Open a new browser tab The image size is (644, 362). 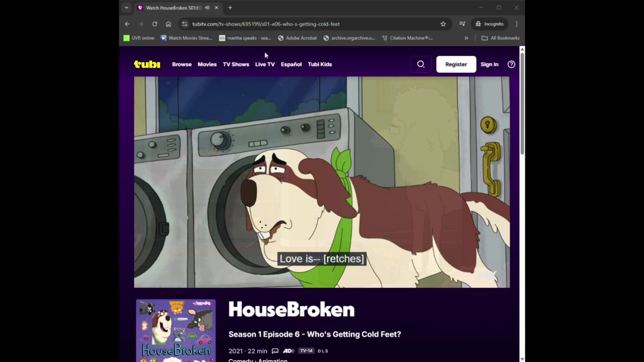tap(230, 8)
